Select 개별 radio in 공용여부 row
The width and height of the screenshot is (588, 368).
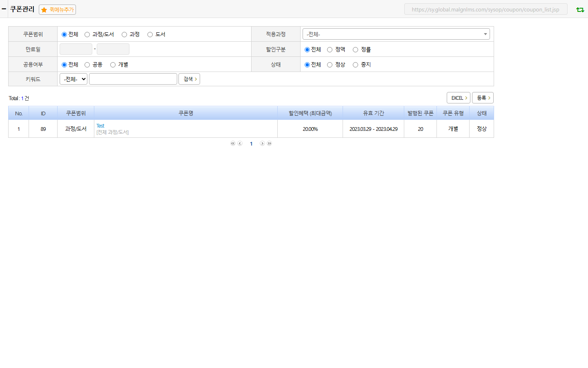[x=113, y=65]
